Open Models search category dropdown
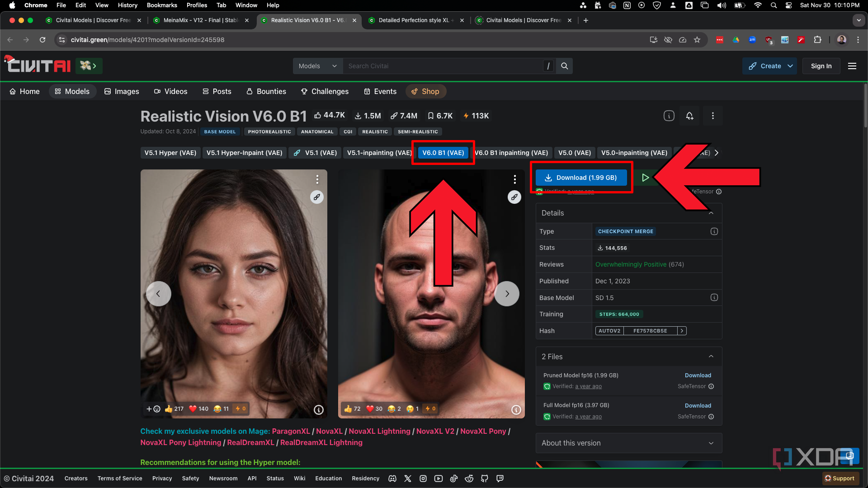 318,66
